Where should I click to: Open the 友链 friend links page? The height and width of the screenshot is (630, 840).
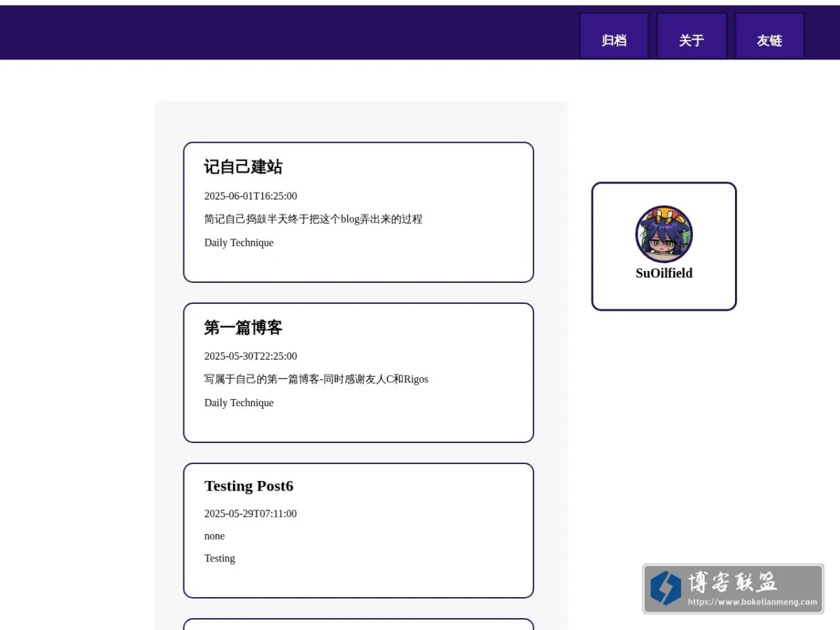(x=769, y=36)
